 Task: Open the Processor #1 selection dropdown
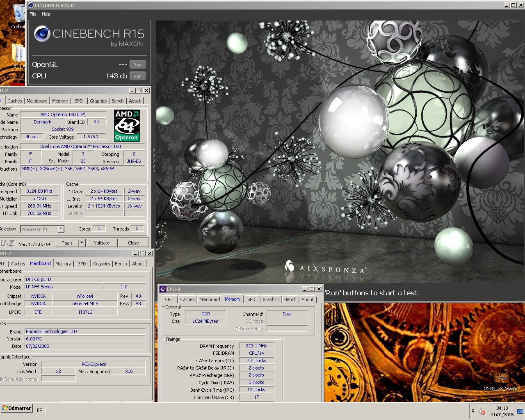tap(61, 229)
